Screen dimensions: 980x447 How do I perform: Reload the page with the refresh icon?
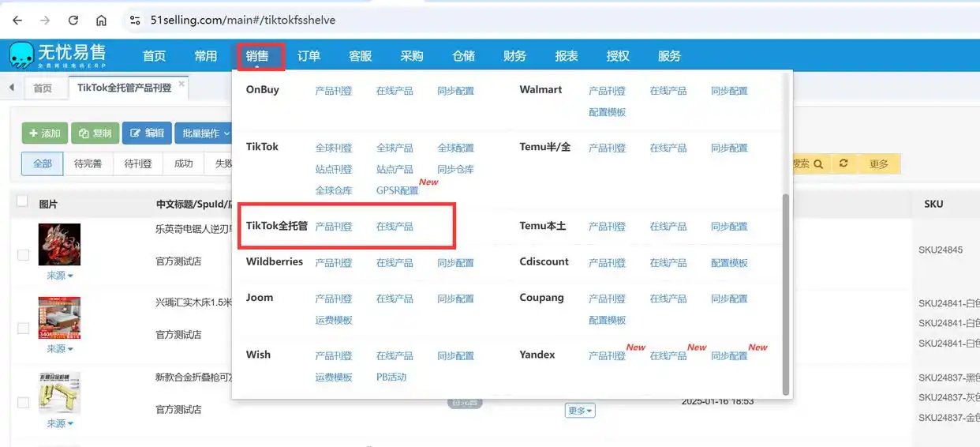click(73, 20)
